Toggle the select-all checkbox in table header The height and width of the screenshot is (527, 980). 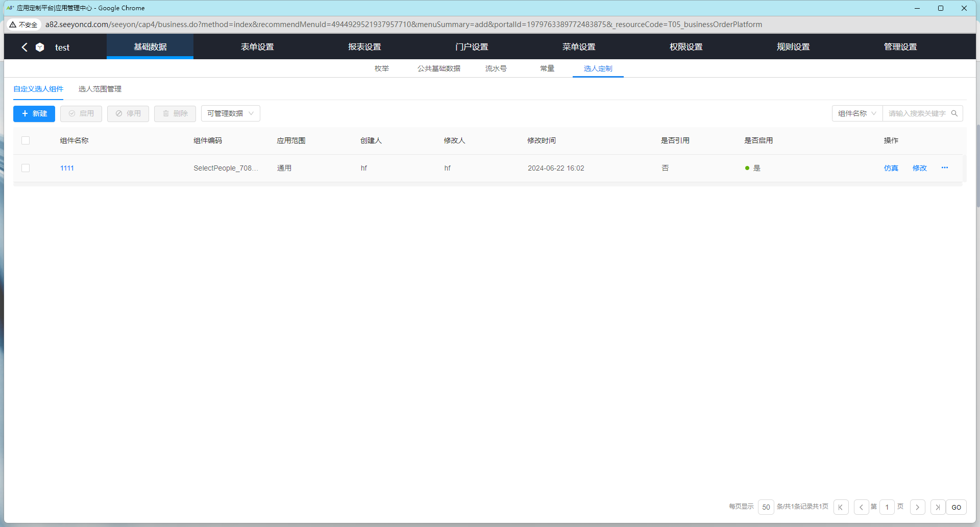(x=26, y=140)
